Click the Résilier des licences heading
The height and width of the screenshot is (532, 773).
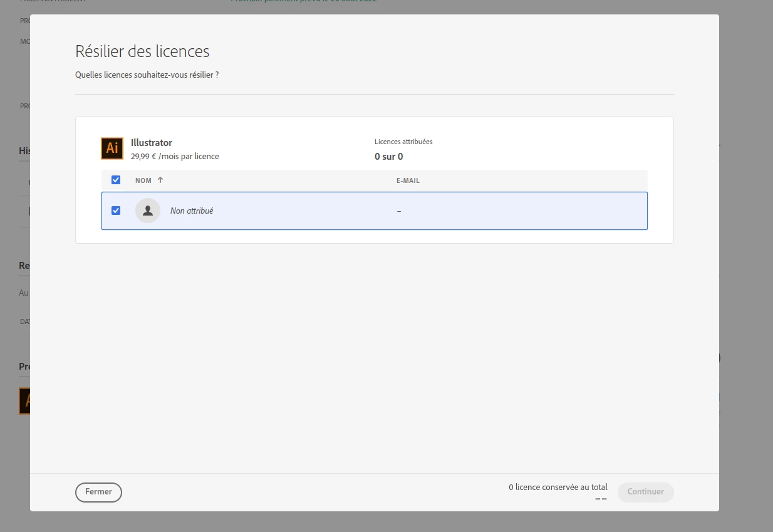pyautogui.click(x=142, y=51)
